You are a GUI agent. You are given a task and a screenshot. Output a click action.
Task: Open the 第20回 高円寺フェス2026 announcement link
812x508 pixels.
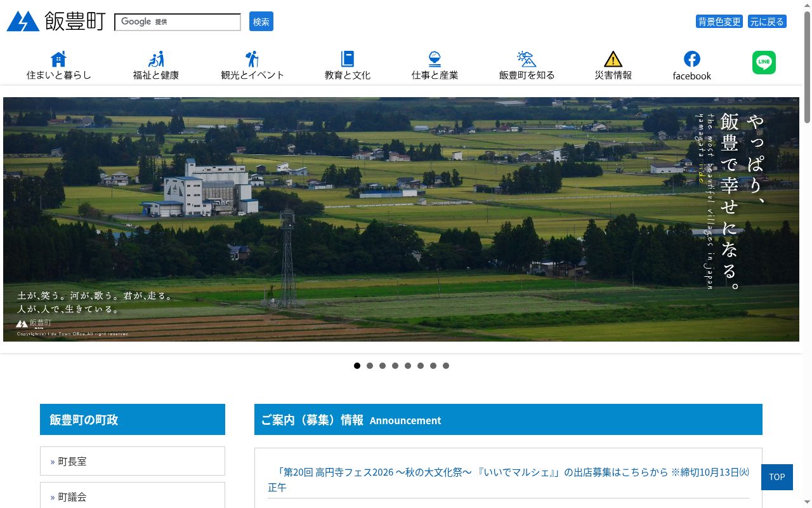[508, 479]
